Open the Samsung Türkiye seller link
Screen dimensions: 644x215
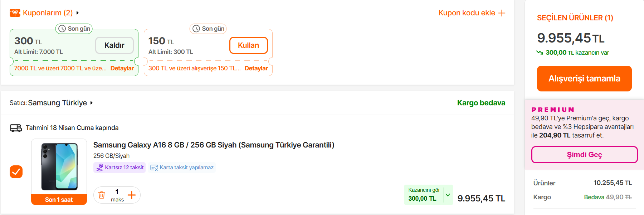pos(60,103)
